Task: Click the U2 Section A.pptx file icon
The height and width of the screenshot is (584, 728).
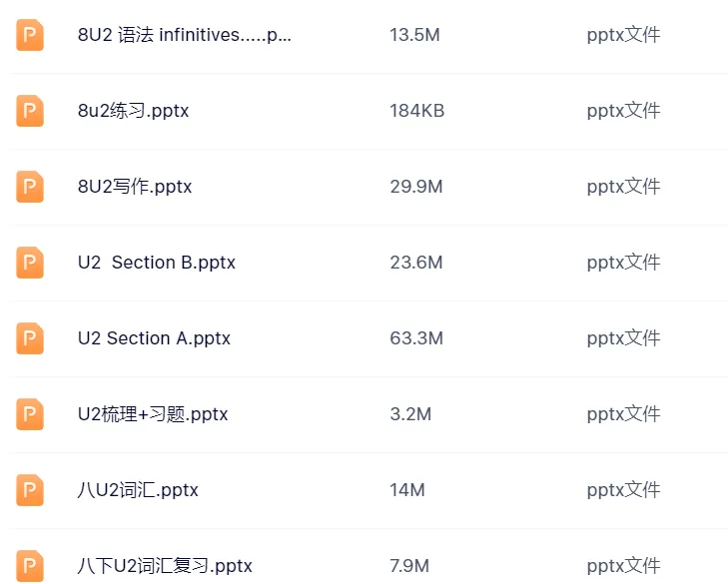Action: click(30, 338)
